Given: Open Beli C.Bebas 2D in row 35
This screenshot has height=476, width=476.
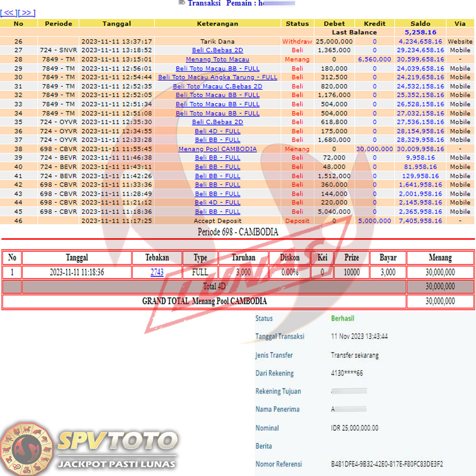Looking at the screenshot, I should pyautogui.click(x=218, y=122).
